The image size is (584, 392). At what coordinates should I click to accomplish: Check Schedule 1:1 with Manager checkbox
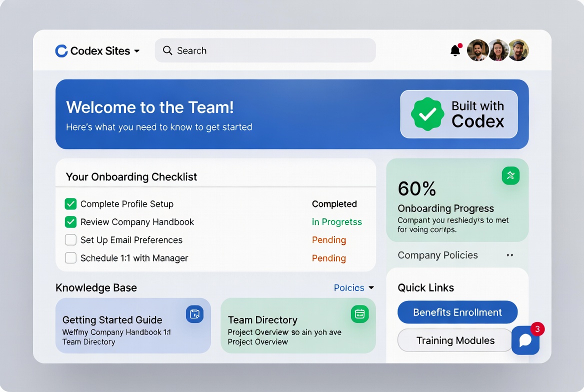tap(71, 258)
